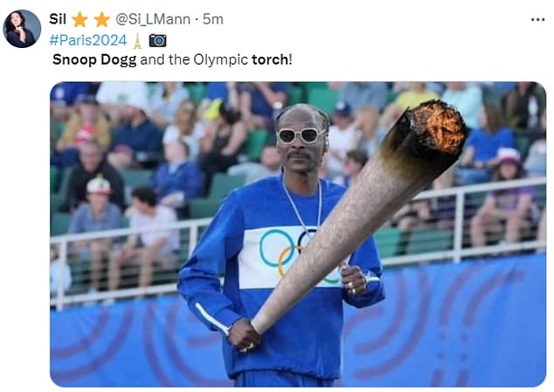
Task: Open the #Paris2024 hashtag
Action: [88, 40]
